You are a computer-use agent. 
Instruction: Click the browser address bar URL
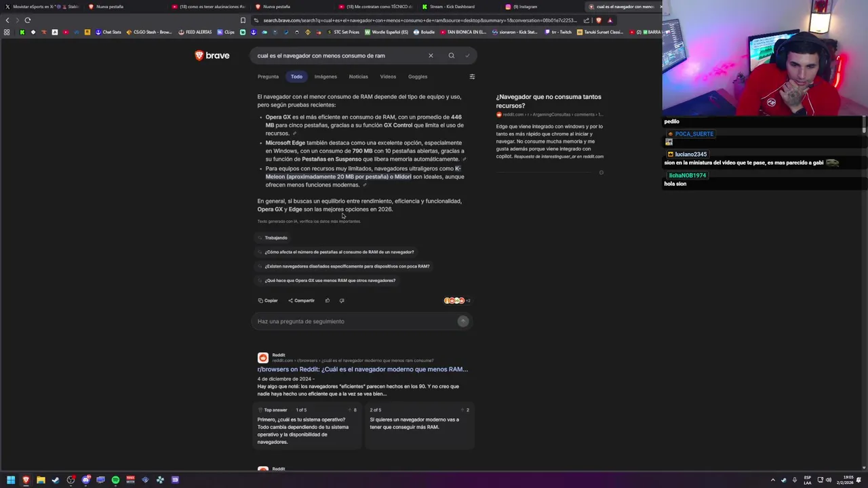pos(420,20)
